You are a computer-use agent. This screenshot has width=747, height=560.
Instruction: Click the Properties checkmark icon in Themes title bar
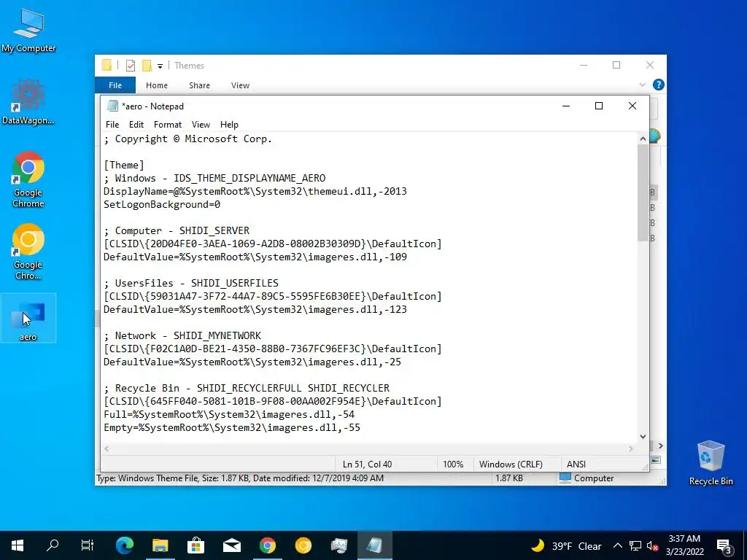[131, 65]
